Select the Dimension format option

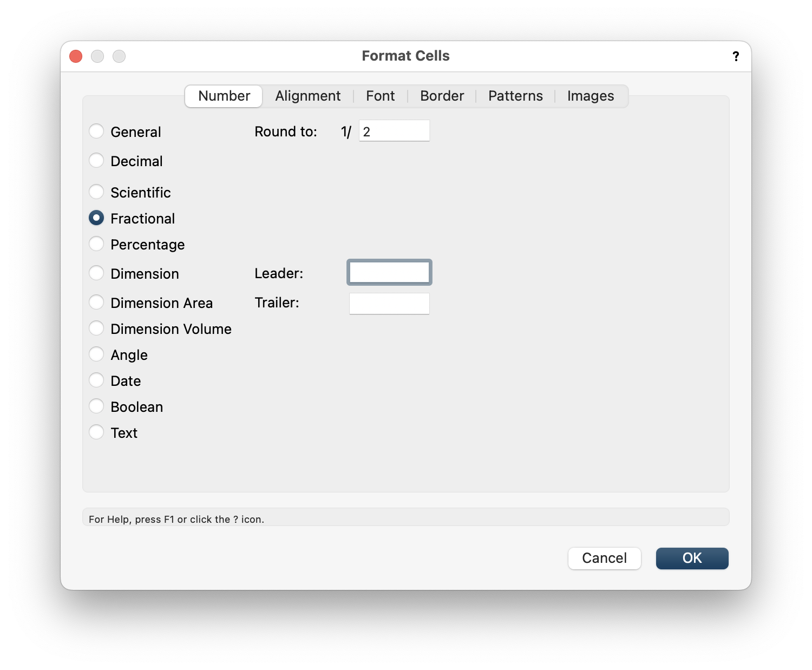tap(96, 273)
